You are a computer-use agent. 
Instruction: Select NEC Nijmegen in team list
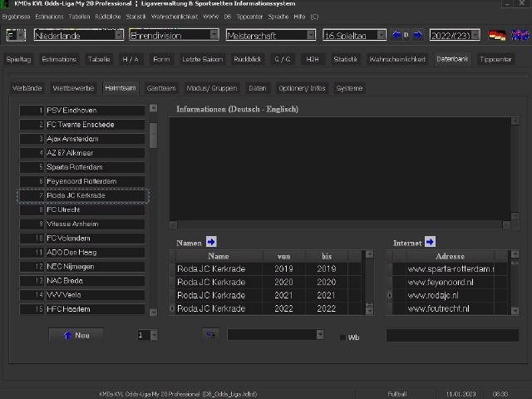[82, 267]
